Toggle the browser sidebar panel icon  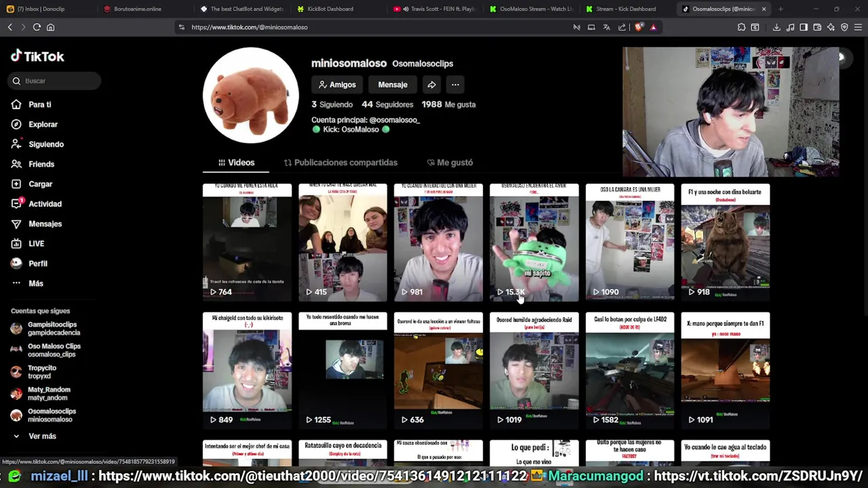[804, 27]
